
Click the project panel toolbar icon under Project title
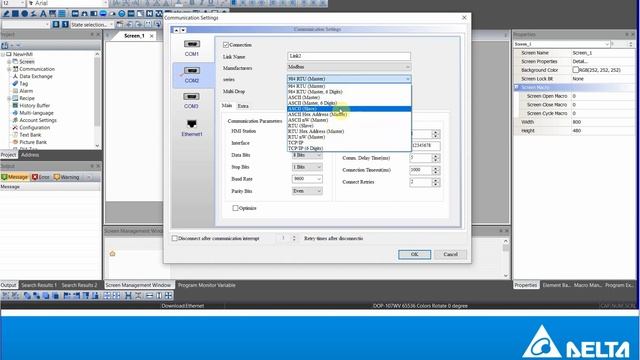click(4, 45)
